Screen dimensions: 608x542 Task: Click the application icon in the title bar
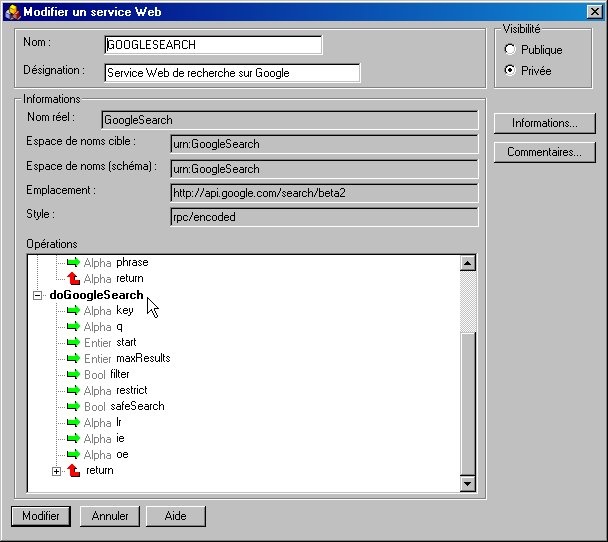pyautogui.click(x=12, y=12)
